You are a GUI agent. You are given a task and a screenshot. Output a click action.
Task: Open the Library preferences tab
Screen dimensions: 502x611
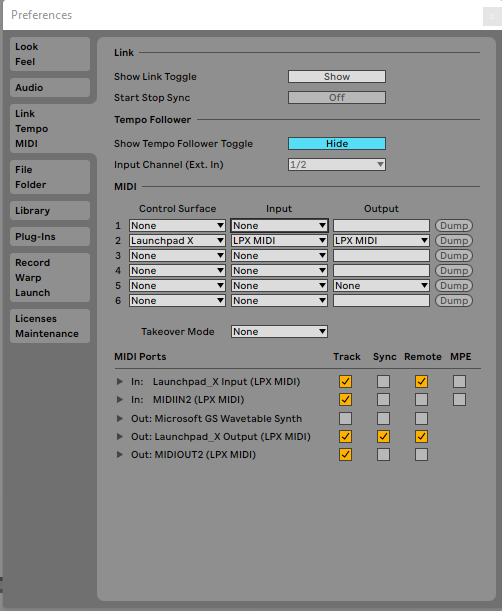50,210
